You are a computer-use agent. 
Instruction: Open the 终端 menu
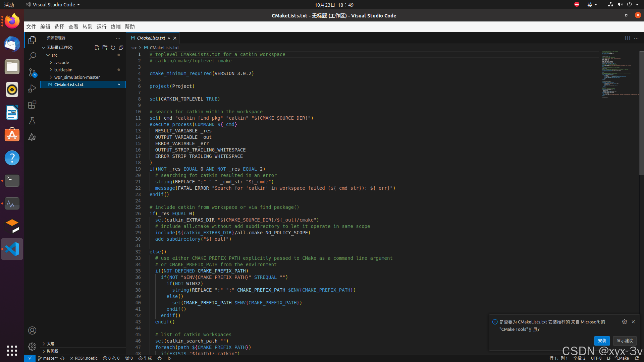(x=116, y=27)
